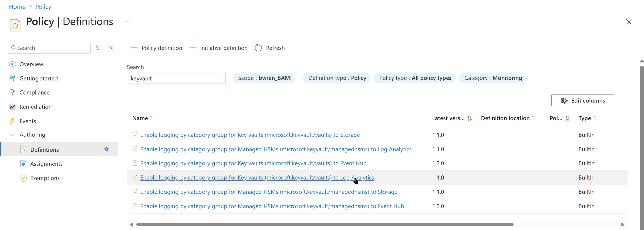Click the Overview icon in sidebar
Image resolution: width=644 pixels, height=230 pixels.
pos(12,64)
